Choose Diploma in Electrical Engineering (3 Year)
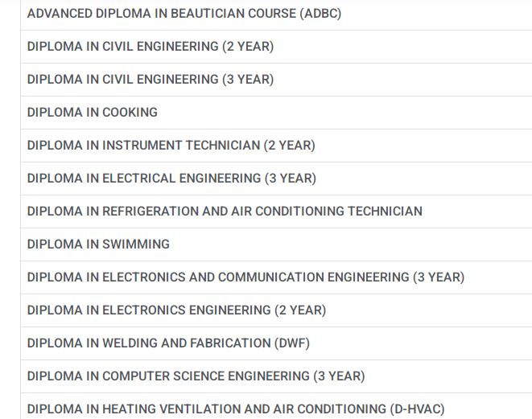This screenshot has height=419, width=532. [x=171, y=179]
